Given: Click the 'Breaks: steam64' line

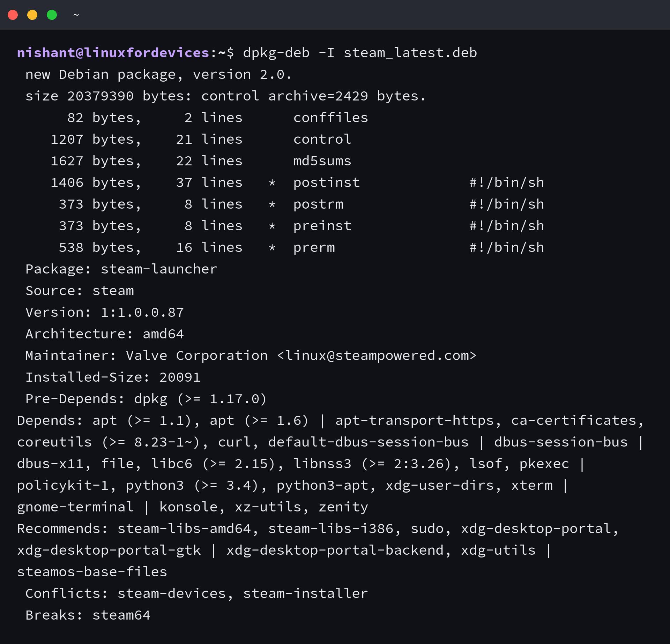Looking at the screenshot, I should (88, 615).
